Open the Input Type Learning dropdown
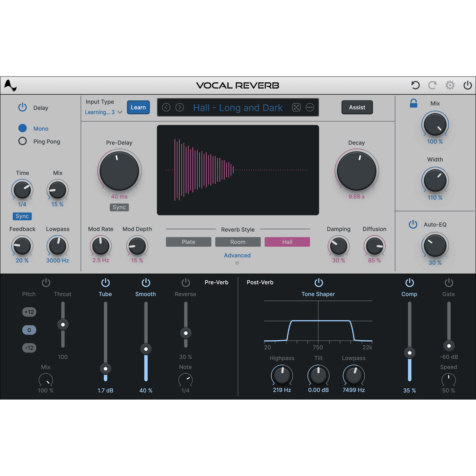The width and height of the screenshot is (476, 476). click(x=103, y=112)
